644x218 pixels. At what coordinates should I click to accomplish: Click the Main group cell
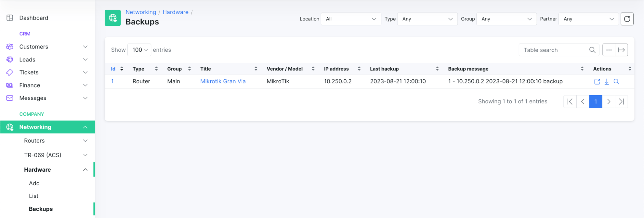coord(174,81)
